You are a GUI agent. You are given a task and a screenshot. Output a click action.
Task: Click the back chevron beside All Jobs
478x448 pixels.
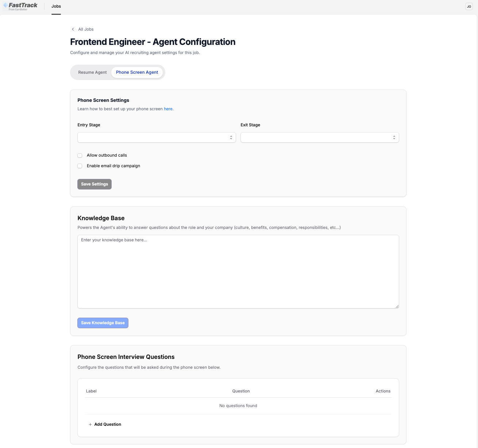tap(73, 29)
